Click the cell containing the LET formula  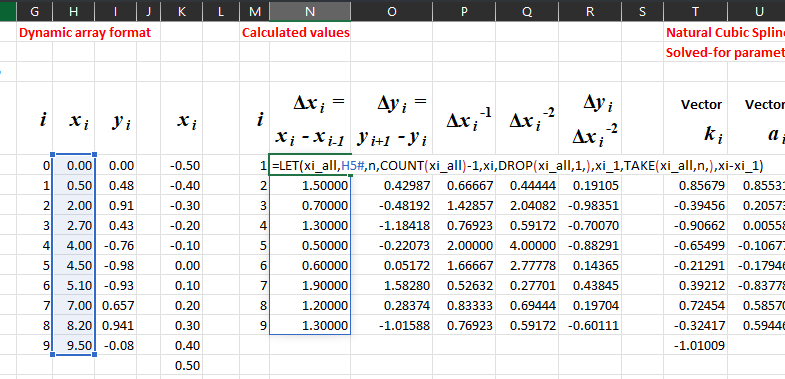click(310, 166)
